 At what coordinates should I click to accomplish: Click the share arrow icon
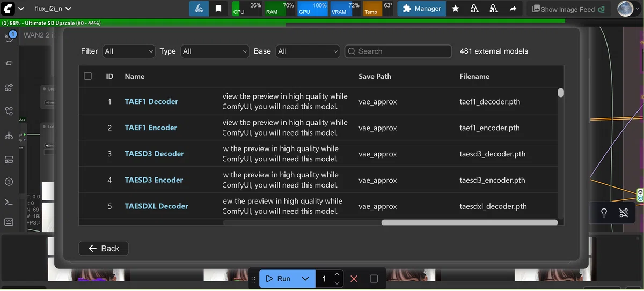513,9
